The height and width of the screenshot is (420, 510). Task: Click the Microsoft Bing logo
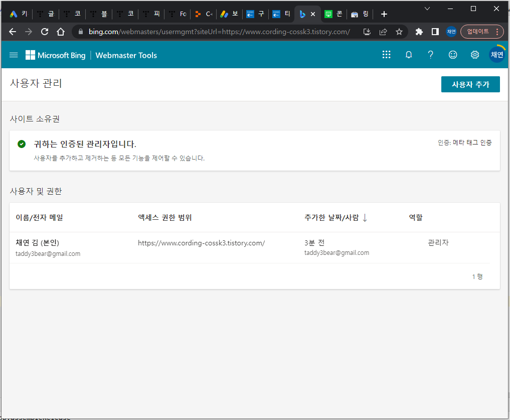(56, 55)
